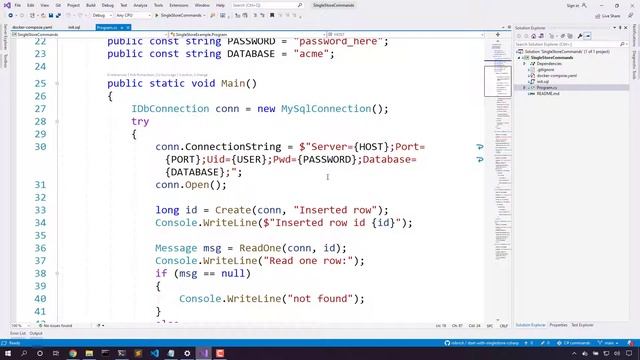Expand the Program.cs node in Solution Explorer
Image resolution: width=640 pixels, height=360 pixels.
525,88
